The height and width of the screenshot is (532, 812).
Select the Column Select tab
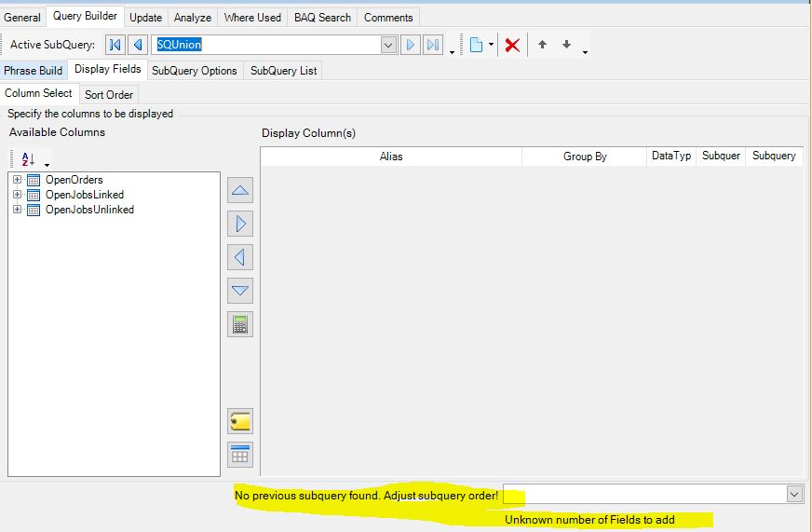(x=38, y=93)
